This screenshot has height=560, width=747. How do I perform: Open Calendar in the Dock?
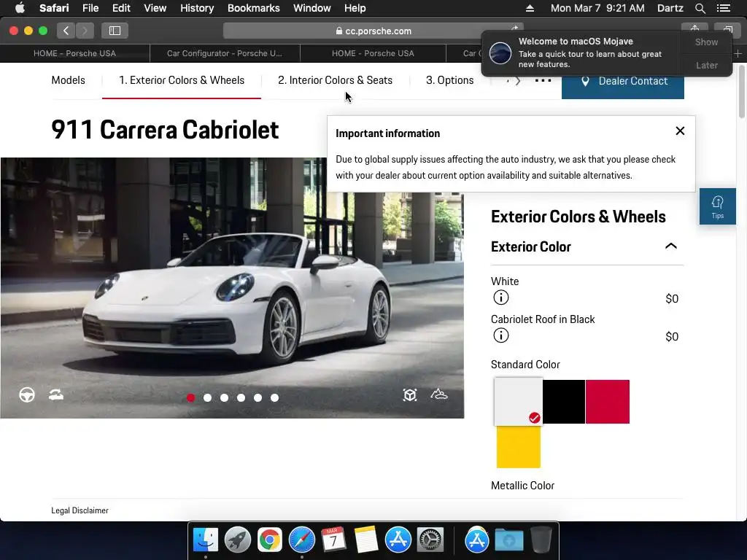(333, 540)
